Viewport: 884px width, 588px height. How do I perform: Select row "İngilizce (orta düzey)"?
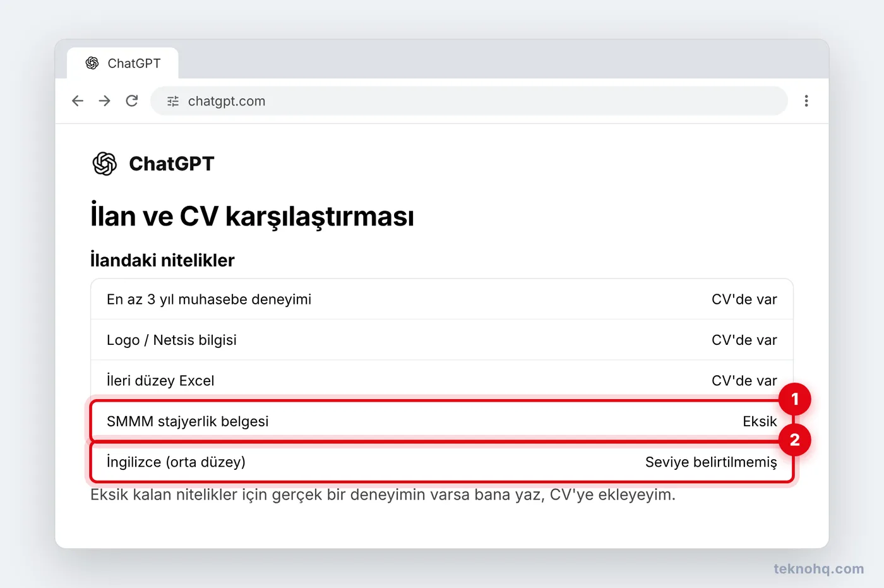[442, 462]
